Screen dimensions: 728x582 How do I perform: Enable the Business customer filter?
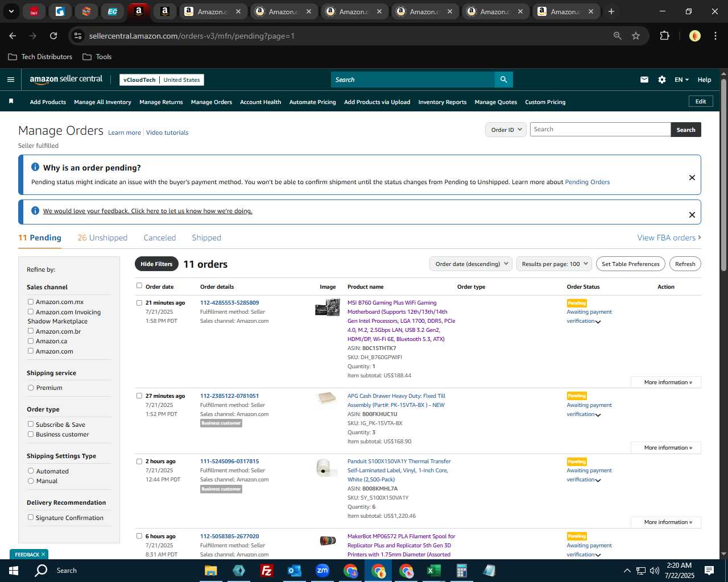click(x=31, y=434)
